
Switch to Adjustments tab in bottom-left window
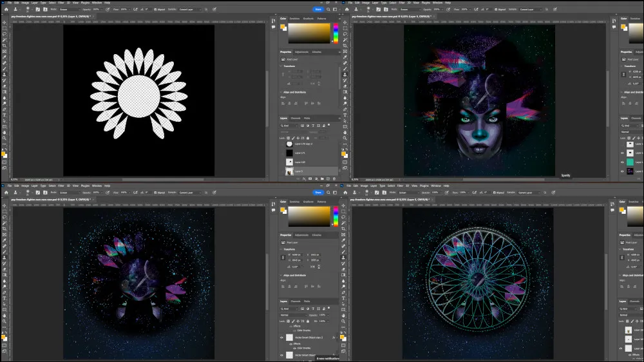pos(301,235)
